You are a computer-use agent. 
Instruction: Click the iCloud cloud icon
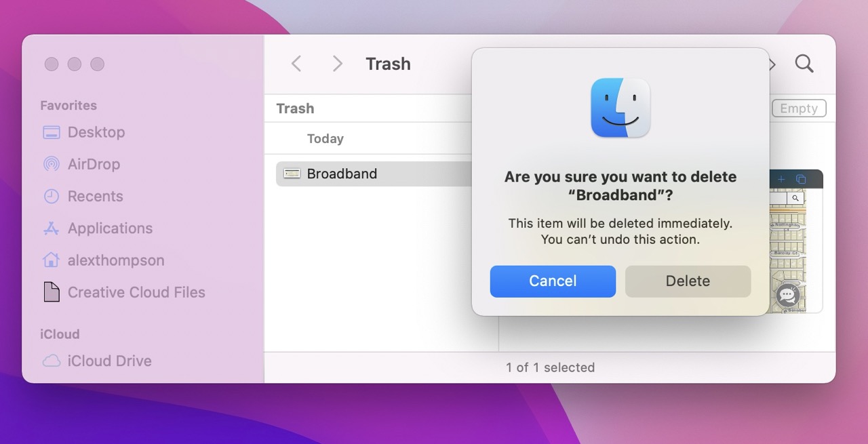click(52, 361)
